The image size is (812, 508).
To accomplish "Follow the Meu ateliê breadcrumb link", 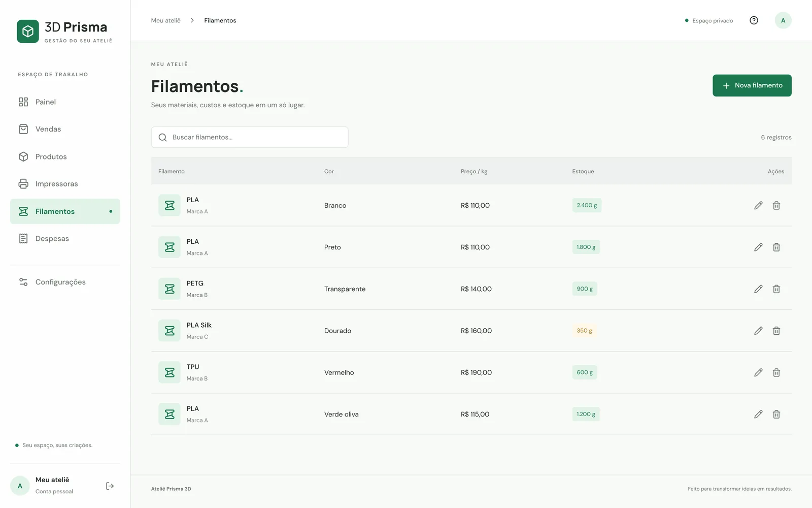I will 166,20.
